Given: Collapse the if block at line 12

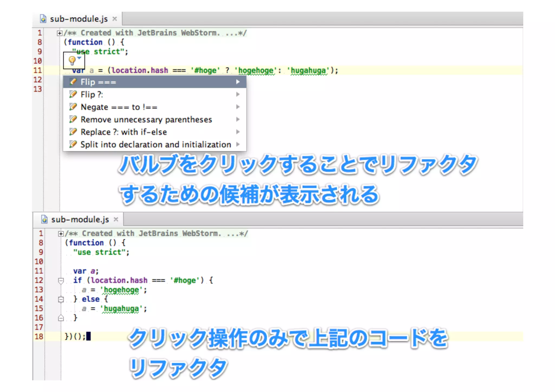Looking at the screenshot, I should (x=61, y=281).
